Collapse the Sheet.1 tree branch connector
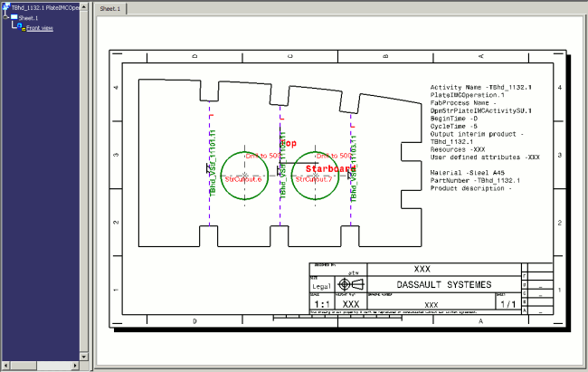Screen dimensions: 588x372 point(5,18)
